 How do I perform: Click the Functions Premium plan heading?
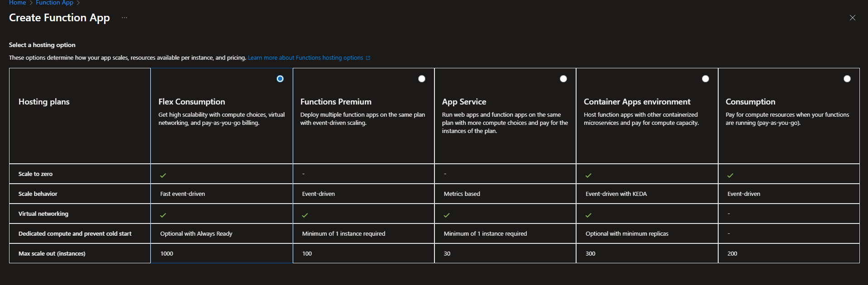tap(336, 102)
